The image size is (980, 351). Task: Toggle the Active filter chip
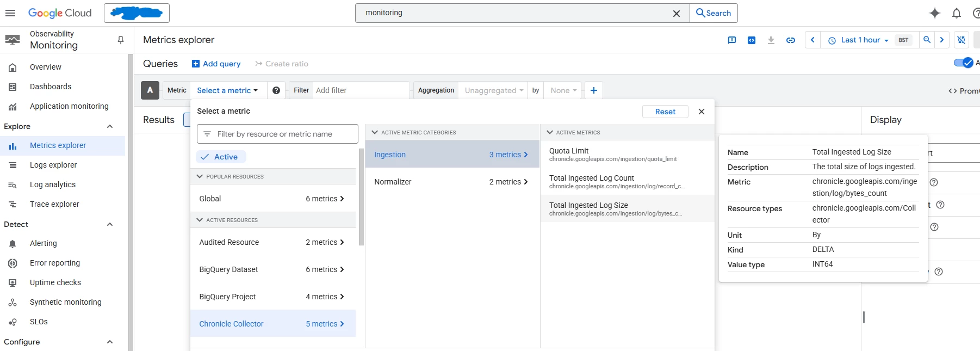click(x=221, y=157)
